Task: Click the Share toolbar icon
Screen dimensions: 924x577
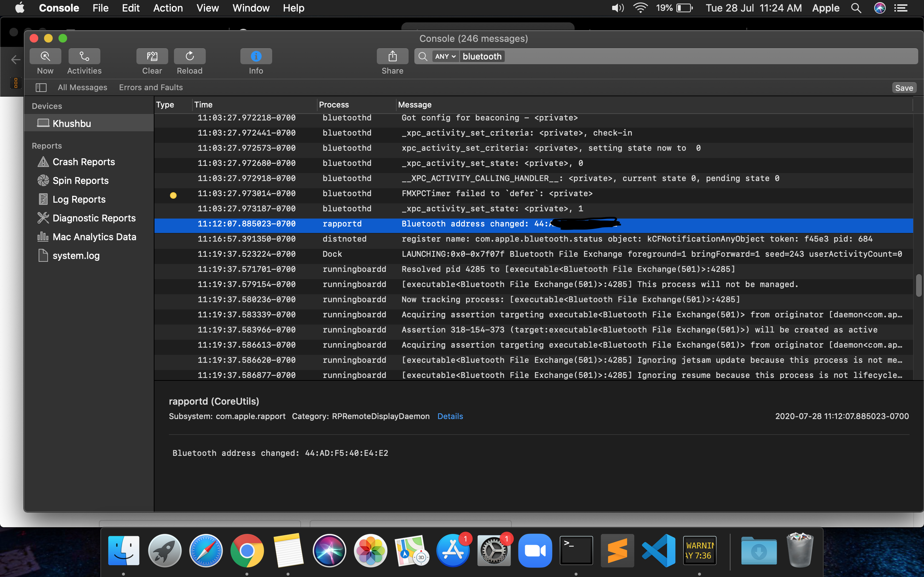Action: pos(392,57)
